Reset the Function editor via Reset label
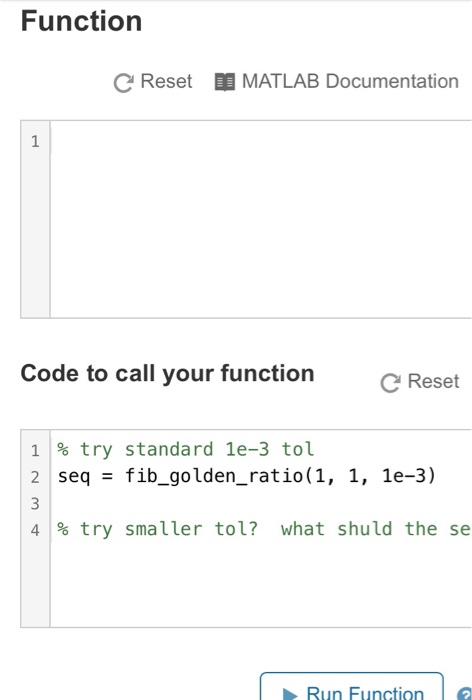 click(166, 81)
